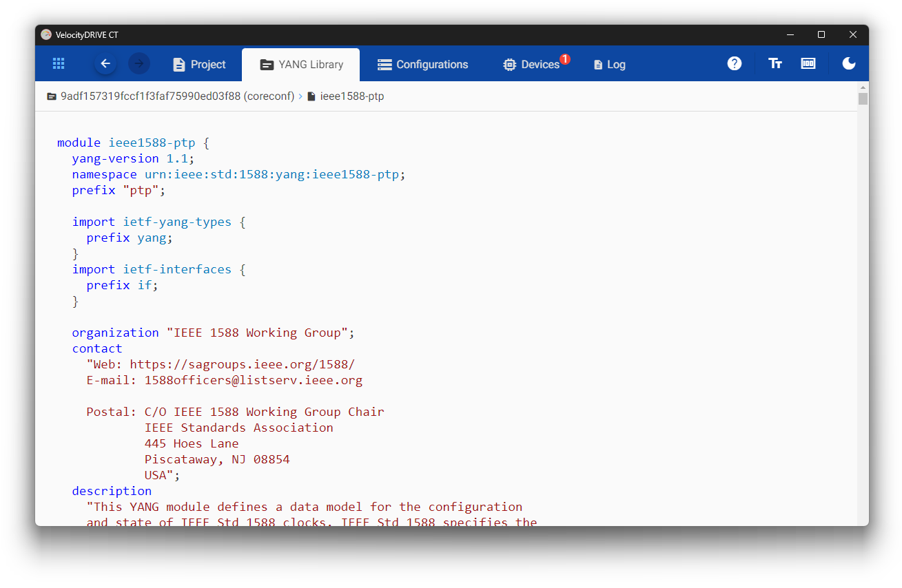The height and width of the screenshot is (588, 902).
Task: Switch to the Log tab
Action: (609, 65)
